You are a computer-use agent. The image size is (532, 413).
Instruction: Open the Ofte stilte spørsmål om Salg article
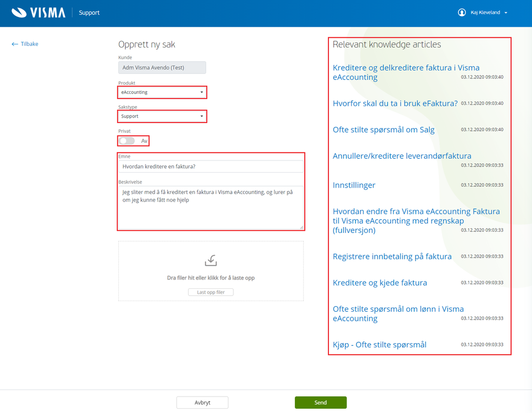tap(383, 130)
